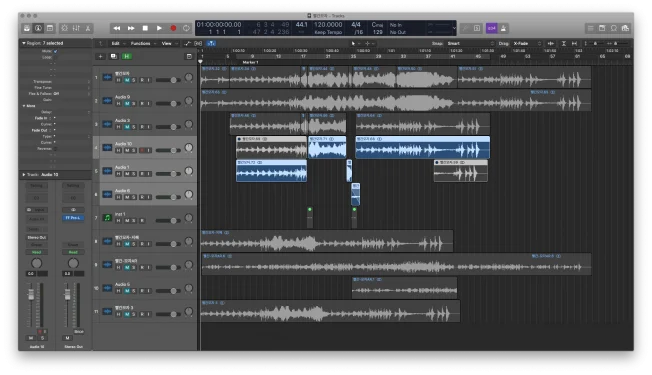
Task: Click the Bnce button on Stereo Out strip
Action: [x=79, y=332]
